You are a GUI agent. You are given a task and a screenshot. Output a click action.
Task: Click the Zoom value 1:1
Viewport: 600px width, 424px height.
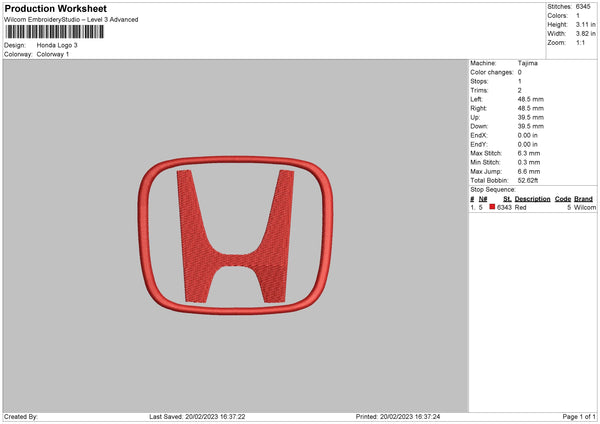(x=580, y=42)
